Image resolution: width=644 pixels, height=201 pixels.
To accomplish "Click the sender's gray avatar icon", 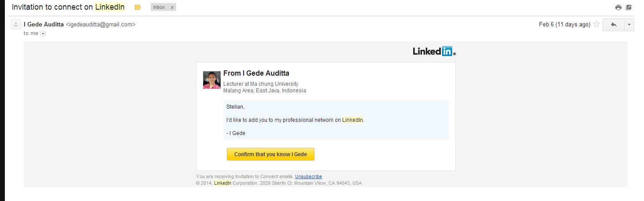I will tap(16, 25).
